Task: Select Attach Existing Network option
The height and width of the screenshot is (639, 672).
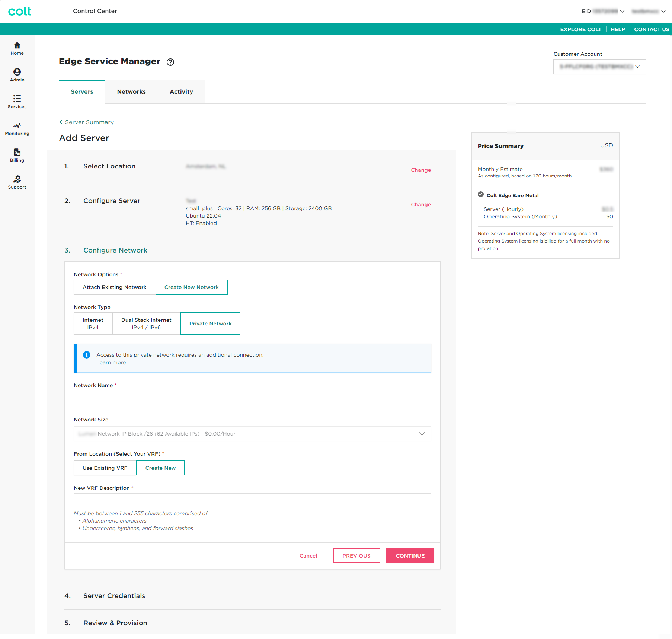Action: click(115, 287)
